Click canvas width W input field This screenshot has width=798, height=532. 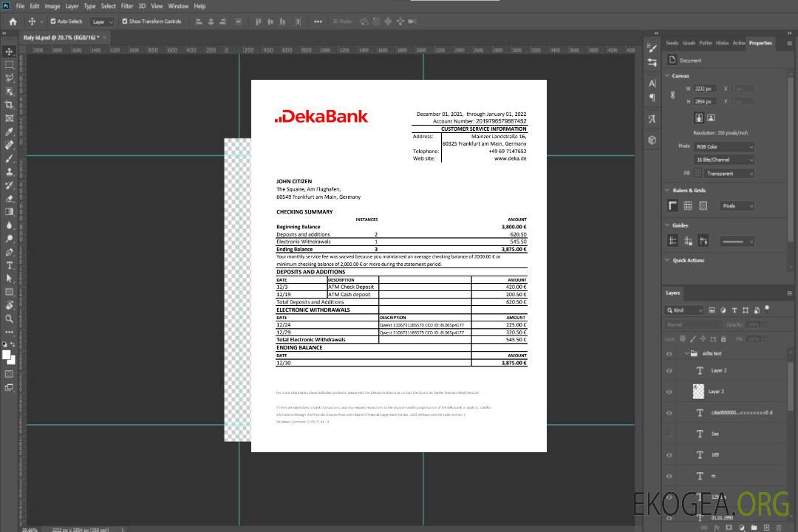(705, 89)
